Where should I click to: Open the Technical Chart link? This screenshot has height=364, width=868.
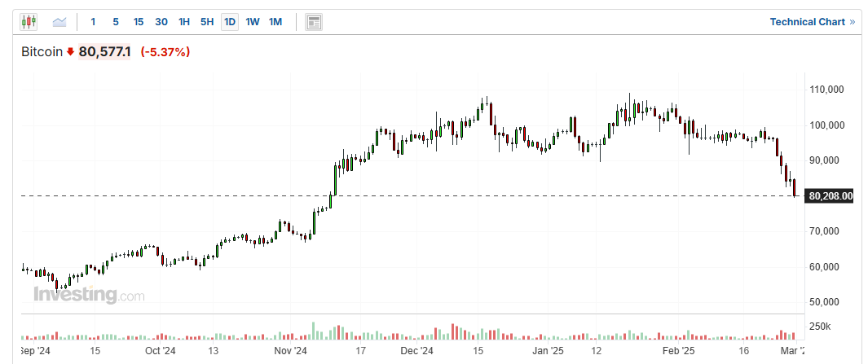coord(807,22)
